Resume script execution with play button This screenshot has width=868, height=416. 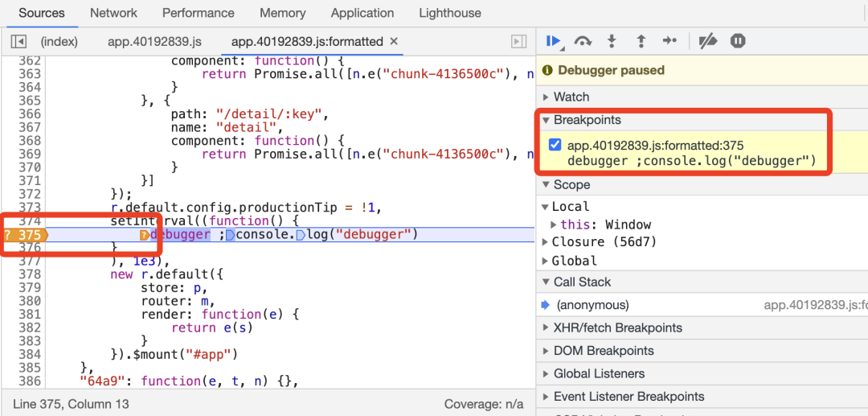553,41
